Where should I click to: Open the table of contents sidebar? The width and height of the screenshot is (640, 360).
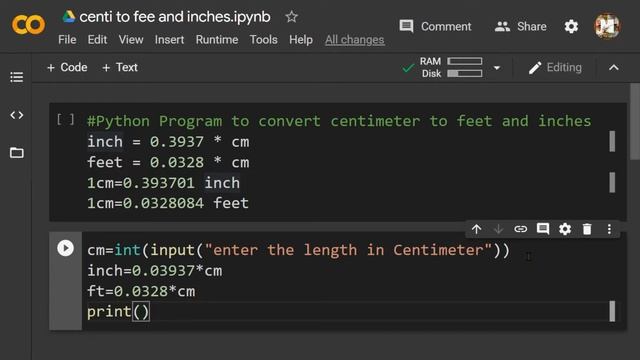click(16, 77)
